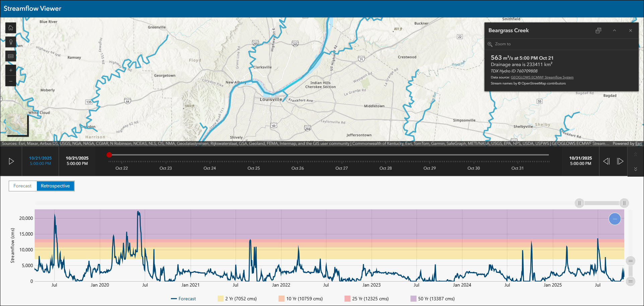644x306 pixels.
Task: Click the end date 10/31/2025 on the time slider
Action: click(581, 158)
